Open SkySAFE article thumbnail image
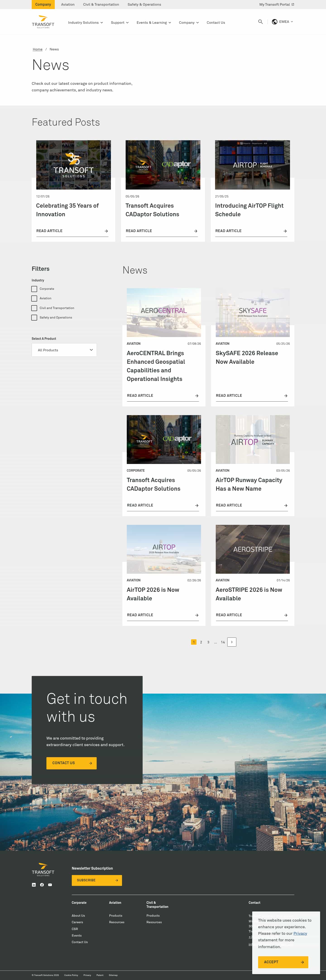Image resolution: width=326 pixels, height=980 pixels. pyautogui.click(x=252, y=312)
